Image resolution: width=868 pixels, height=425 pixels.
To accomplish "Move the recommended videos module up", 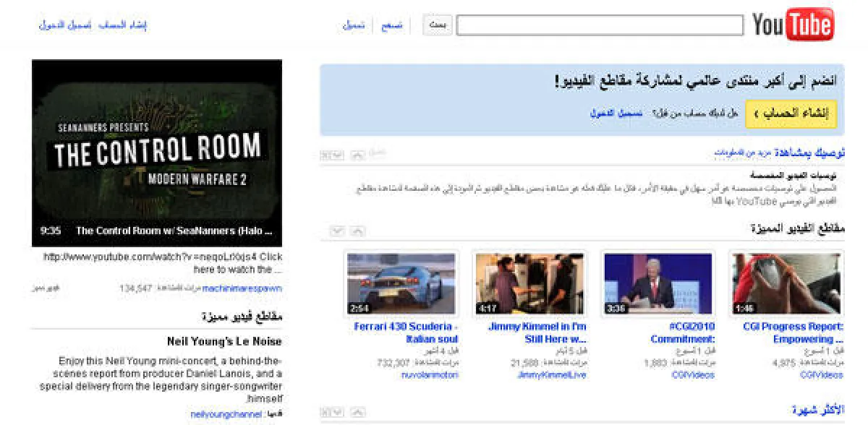I will click(357, 155).
